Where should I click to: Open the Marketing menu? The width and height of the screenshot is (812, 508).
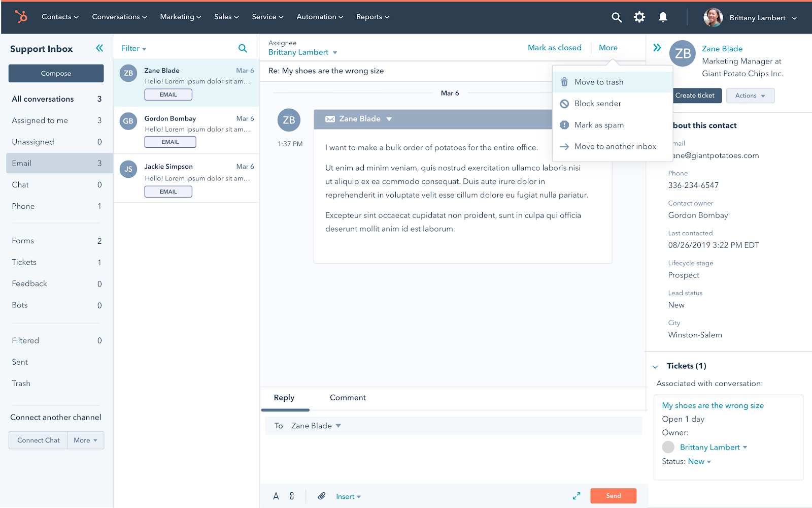(x=180, y=17)
